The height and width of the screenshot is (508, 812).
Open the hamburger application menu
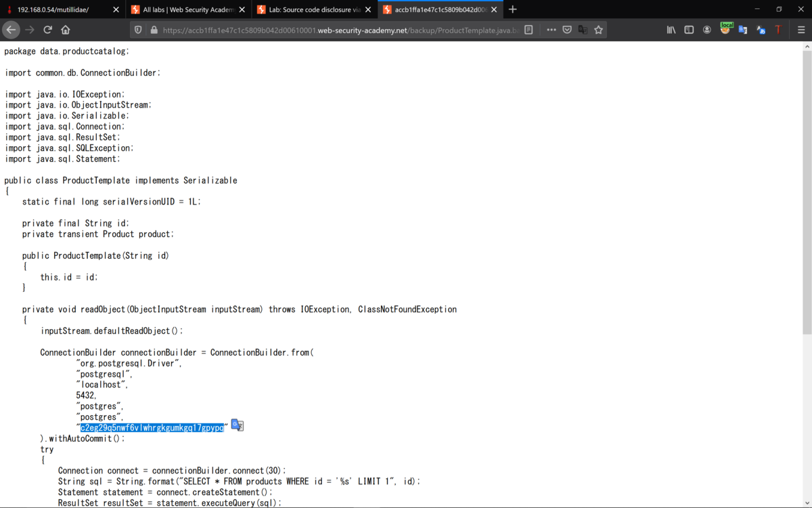pyautogui.click(x=801, y=30)
